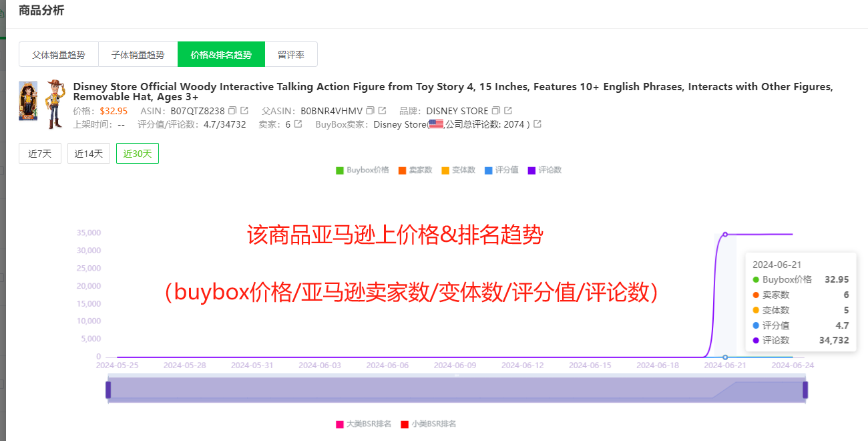Open parent ASIN B0BNR4VHMV external link

click(383, 110)
